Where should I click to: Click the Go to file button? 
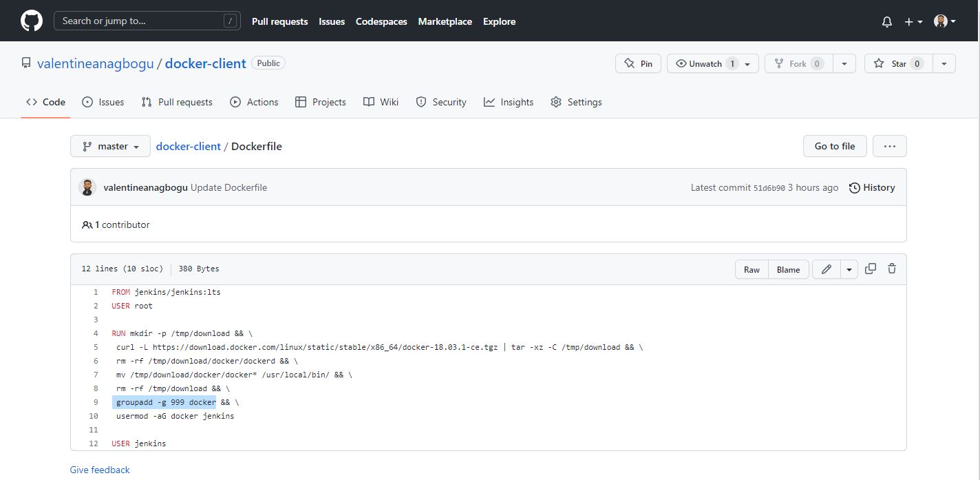[x=834, y=146]
